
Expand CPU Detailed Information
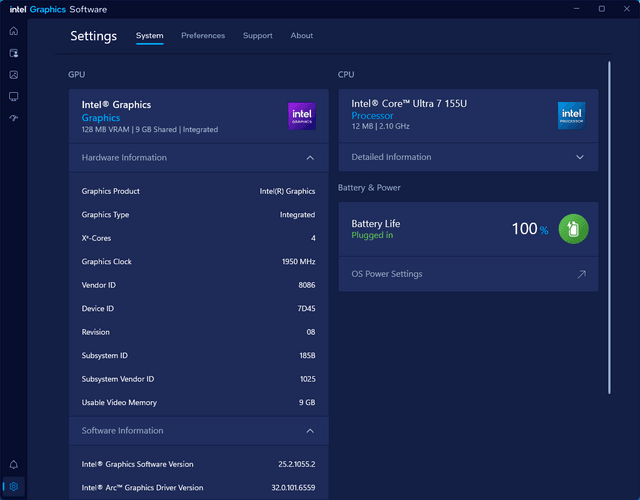(468, 157)
